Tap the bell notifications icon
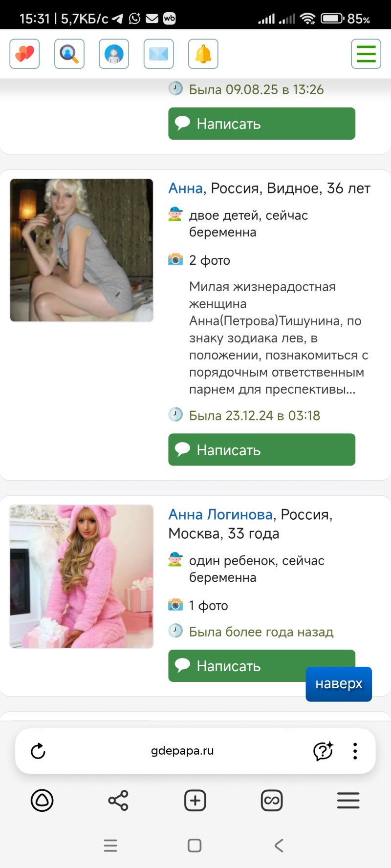Image resolution: width=391 pixels, height=868 pixels. (x=203, y=54)
